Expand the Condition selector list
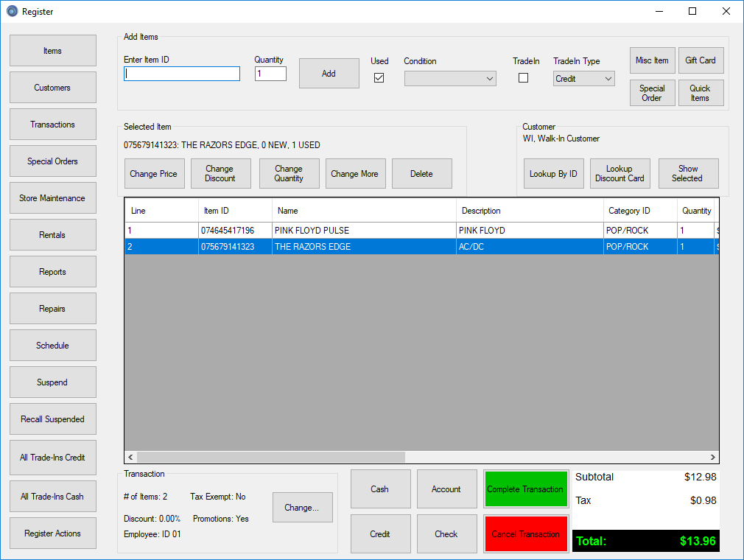The width and height of the screenshot is (744, 560). [x=488, y=78]
